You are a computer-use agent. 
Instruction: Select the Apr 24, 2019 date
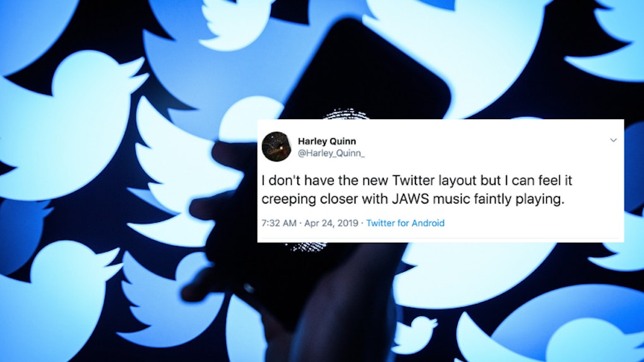coord(331,223)
